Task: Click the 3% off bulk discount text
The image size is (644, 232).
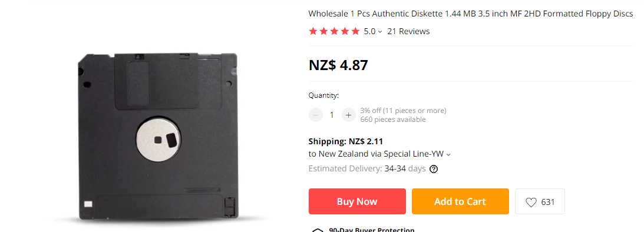Action: pyautogui.click(x=403, y=111)
